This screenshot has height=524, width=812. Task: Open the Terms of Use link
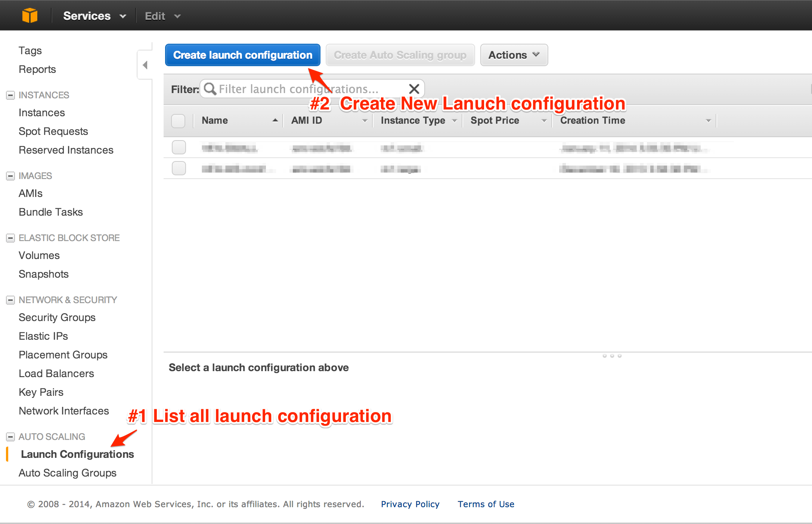coord(486,504)
